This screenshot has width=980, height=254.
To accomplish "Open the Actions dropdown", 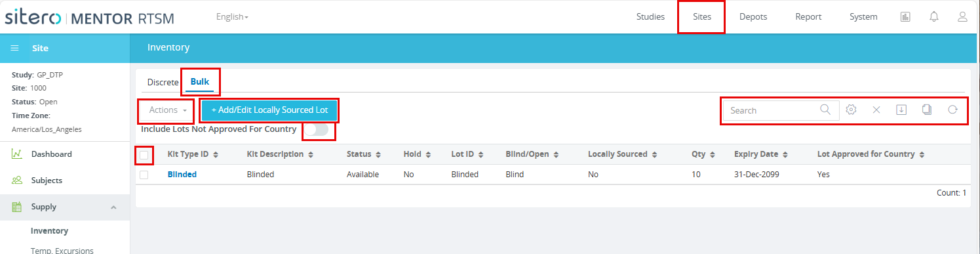I will click(167, 110).
